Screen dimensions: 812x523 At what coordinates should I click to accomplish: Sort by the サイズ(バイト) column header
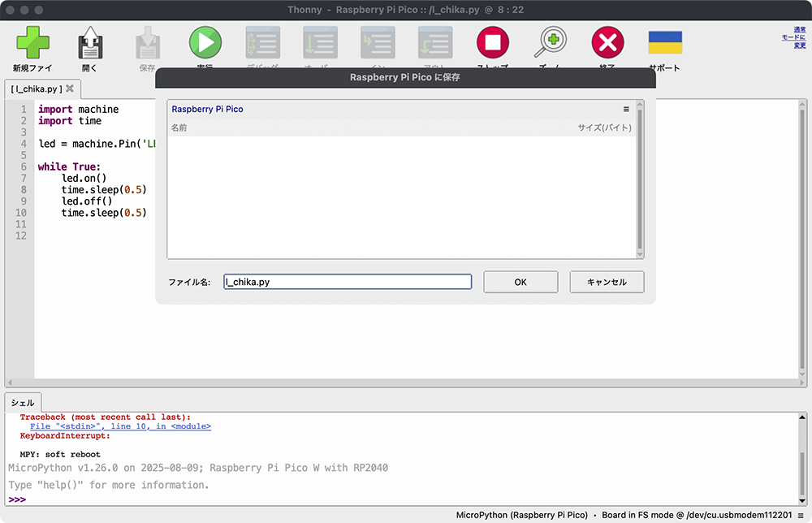604,128
